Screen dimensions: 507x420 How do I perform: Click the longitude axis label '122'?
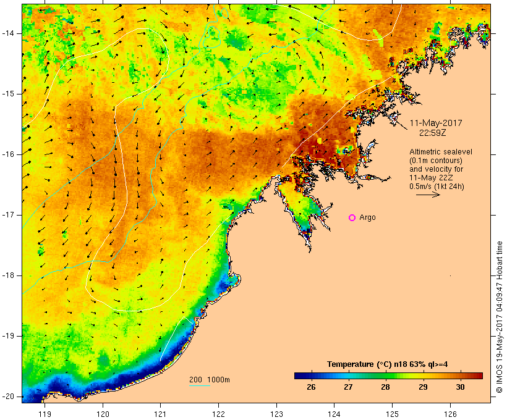(x=219, y=414)
